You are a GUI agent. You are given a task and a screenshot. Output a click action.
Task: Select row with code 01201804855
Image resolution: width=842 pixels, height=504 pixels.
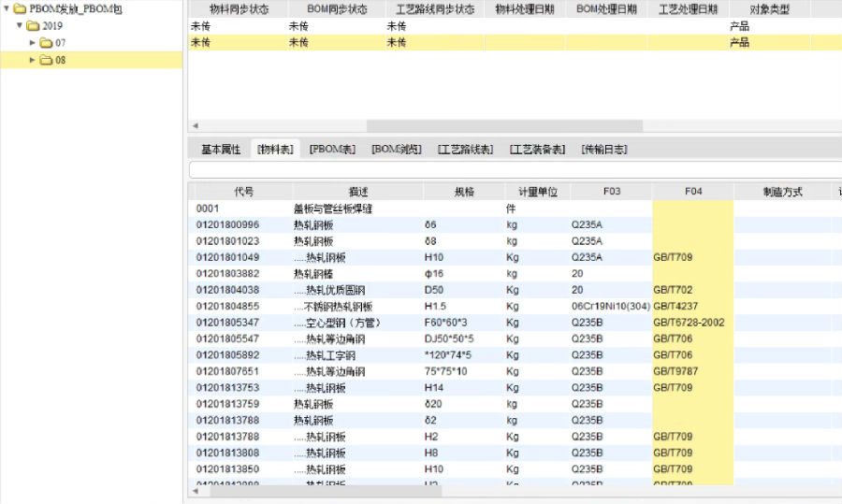click(x=227, y=306)
